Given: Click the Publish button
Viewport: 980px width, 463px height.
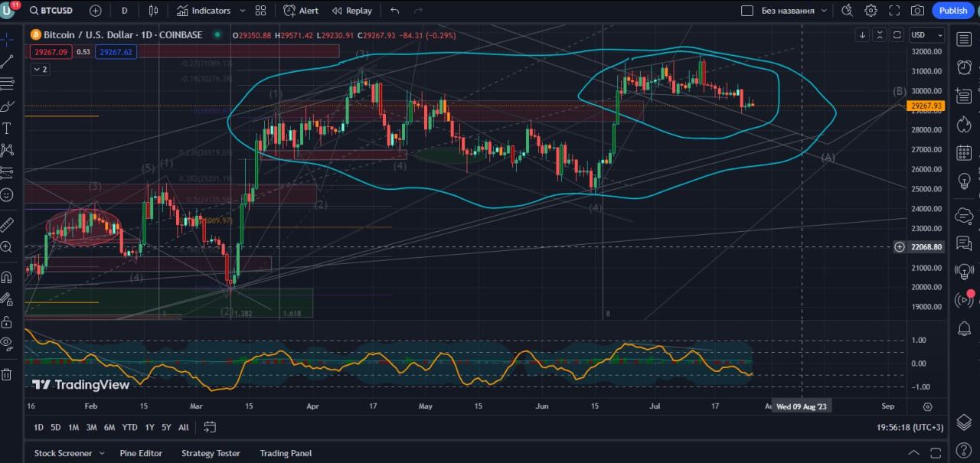Looking at the screenshot, I should (953, 11).
